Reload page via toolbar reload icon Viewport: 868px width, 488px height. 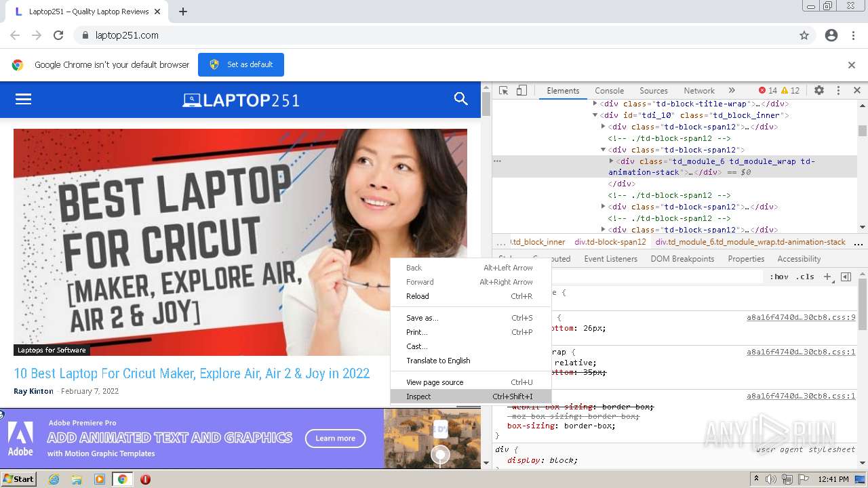click(58, 35)
